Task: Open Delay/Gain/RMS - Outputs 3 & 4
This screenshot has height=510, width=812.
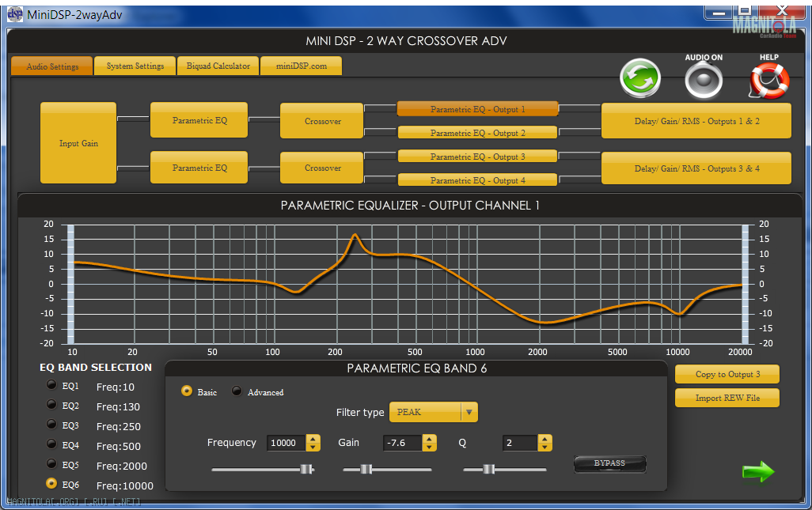Action: (x=696, y=168)
